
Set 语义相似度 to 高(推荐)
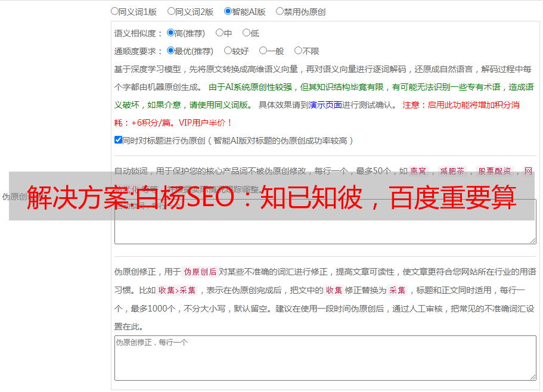pyautogui.click(x=170, y=33)
